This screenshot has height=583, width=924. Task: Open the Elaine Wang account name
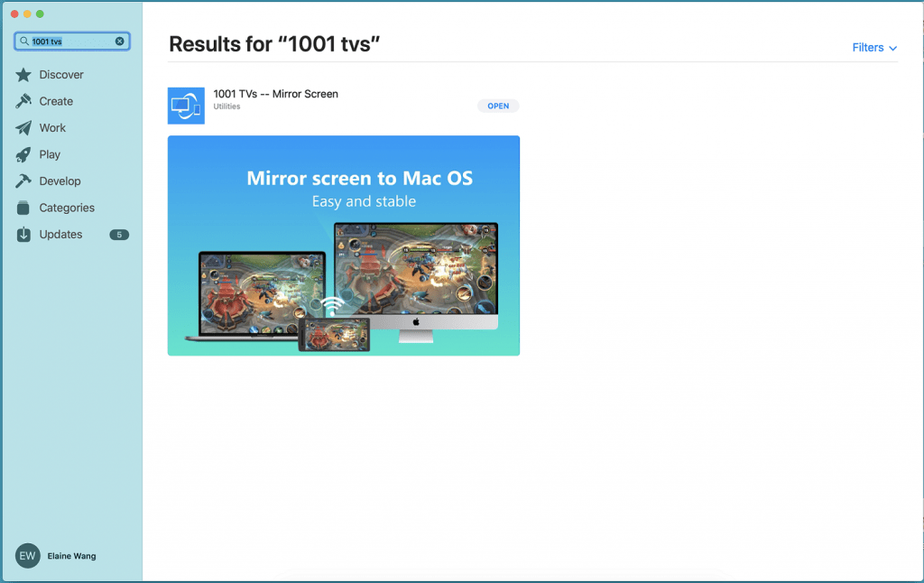(71, 556)
